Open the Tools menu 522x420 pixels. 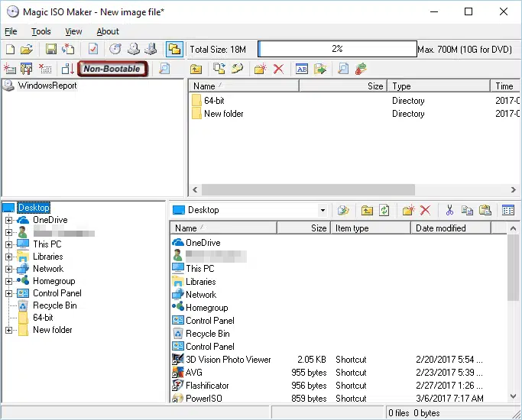(x=41, y=31)
